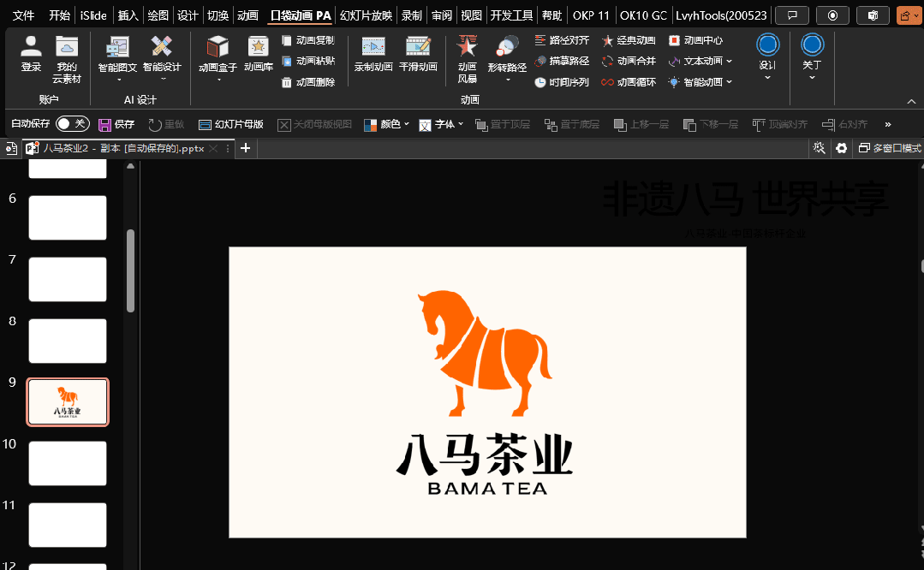Click the record button in the top bar
Image resolution: width=924 pixels, height=570 pixels.
click(832, 15)
